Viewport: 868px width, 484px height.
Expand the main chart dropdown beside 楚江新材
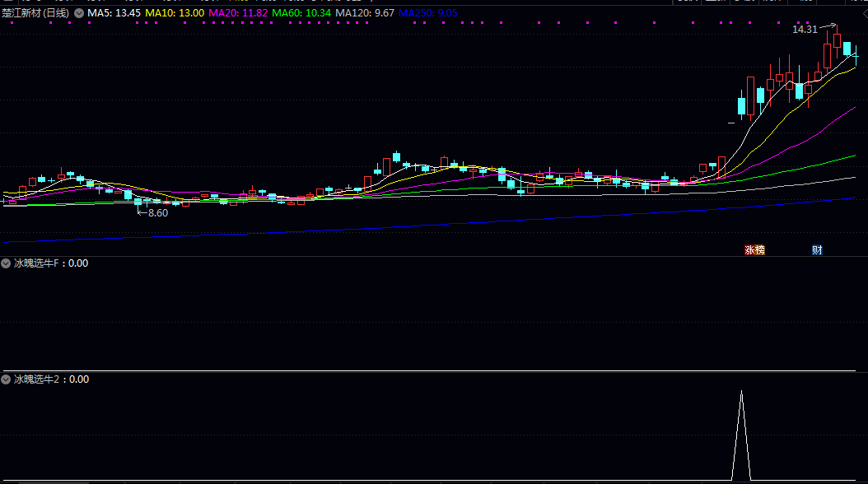tap(79, 13)
